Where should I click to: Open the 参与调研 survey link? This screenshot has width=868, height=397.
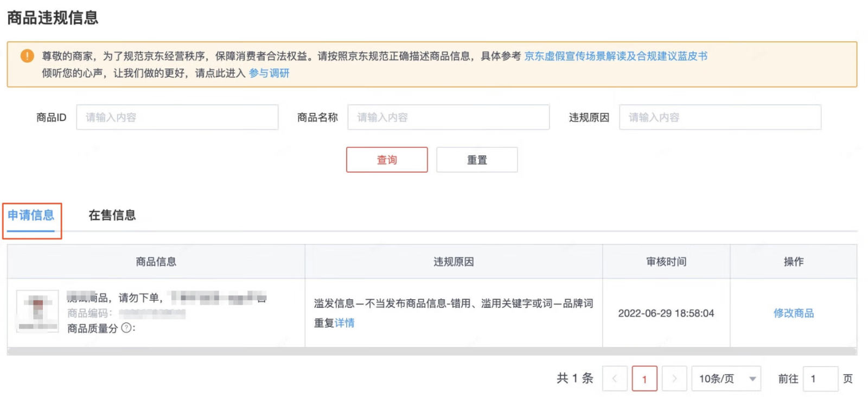click(269, 73)
